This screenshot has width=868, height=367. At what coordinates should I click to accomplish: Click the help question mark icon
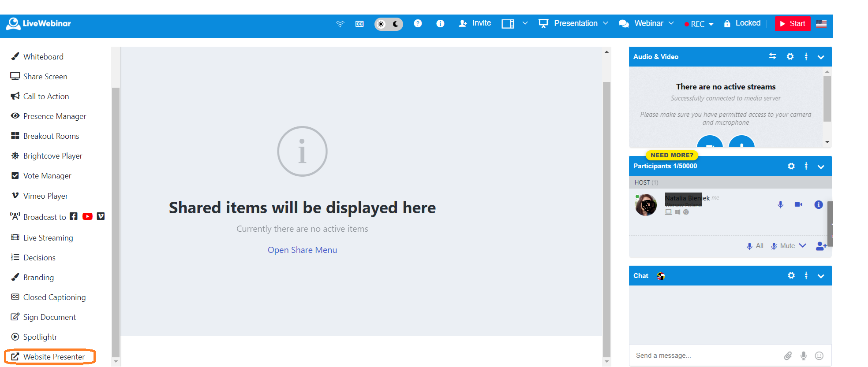tap(418, 24)
